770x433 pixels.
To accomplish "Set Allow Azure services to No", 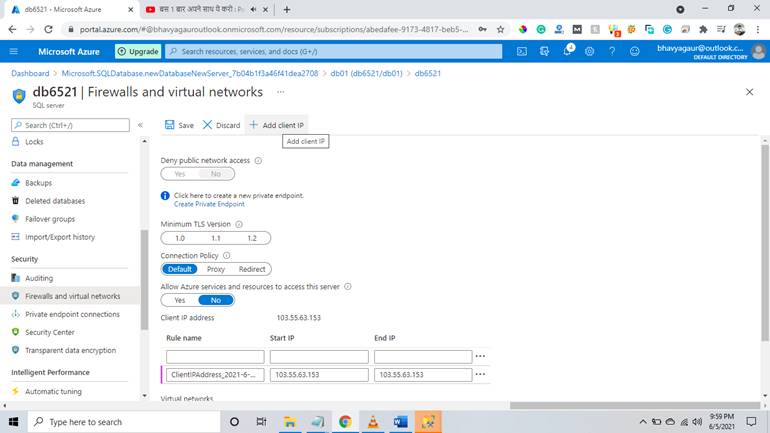I will point(216,300).
